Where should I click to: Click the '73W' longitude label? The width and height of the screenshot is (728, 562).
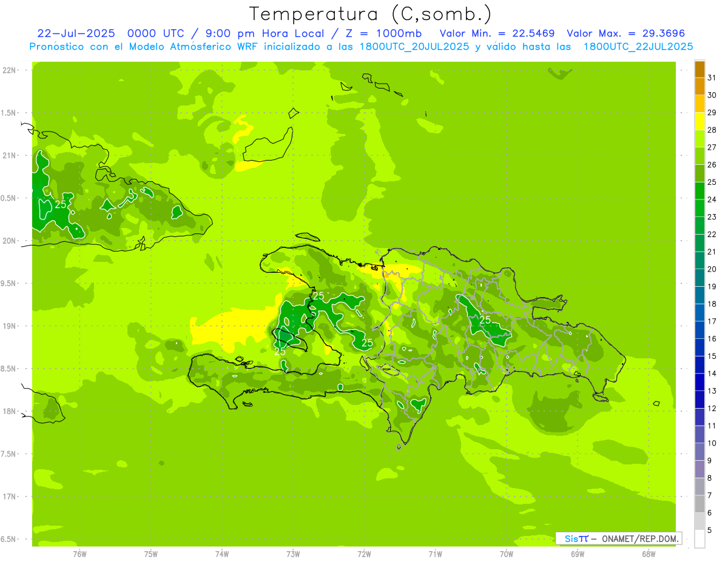tap(293, 554)
